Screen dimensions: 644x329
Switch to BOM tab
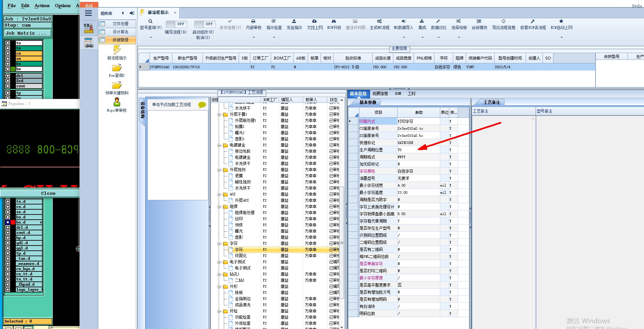click(398, 94)
